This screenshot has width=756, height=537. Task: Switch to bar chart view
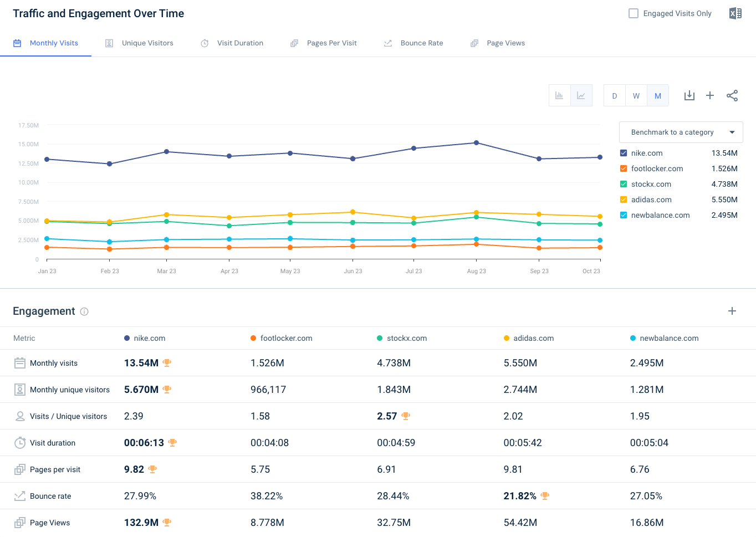559,95
